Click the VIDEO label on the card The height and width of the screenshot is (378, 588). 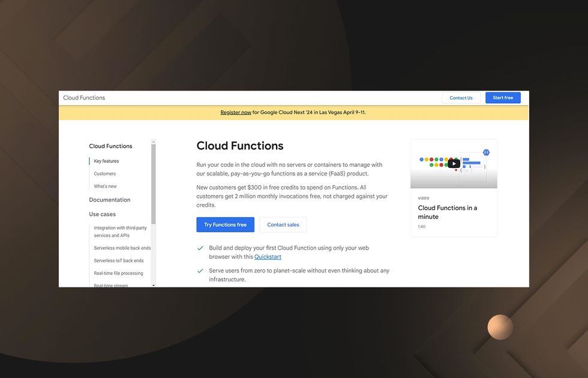(x=424, y=199)
